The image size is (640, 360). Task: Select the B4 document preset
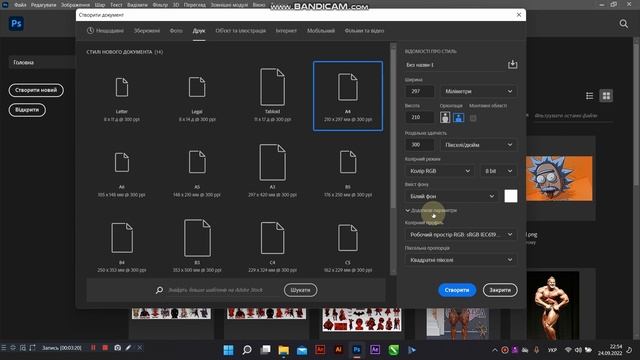pos(122,246)
